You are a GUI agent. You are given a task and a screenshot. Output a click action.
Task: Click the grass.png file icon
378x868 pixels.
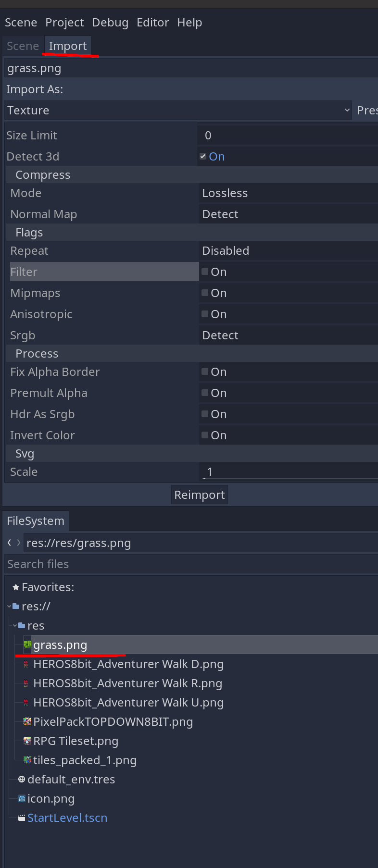[x=27, y=645]
